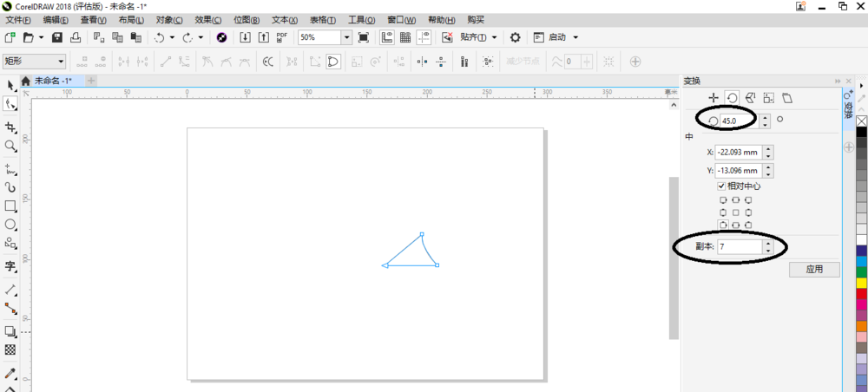
Task: Toggle the 相对中心 checkbox
Action: (721, 186)
